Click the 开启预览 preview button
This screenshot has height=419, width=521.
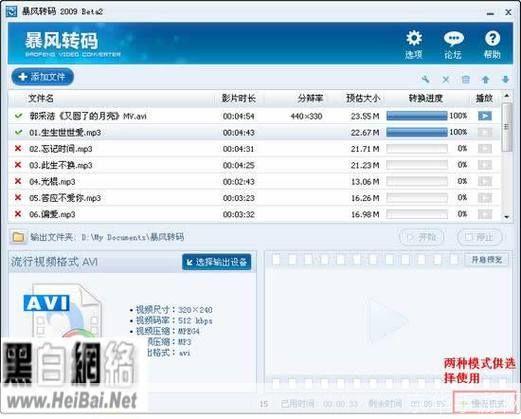pos(486,259)
